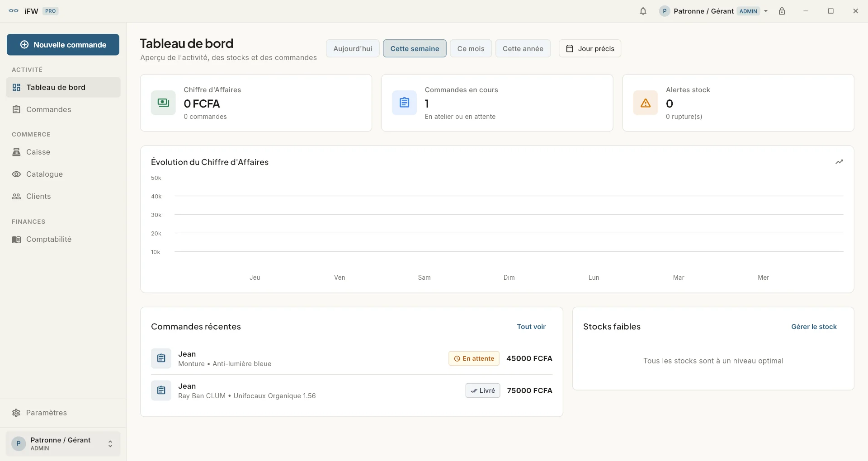Click the Alertes stock warning icon
Image resolution: width=868 pixels, height=461 pixels.
click(646, 103)
